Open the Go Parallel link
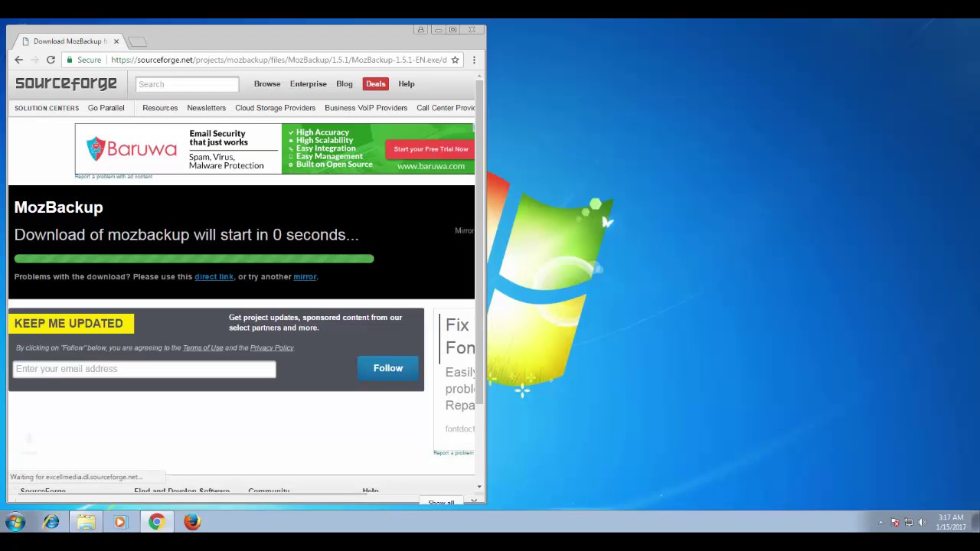The image size is (980, 551). (106, 108)
